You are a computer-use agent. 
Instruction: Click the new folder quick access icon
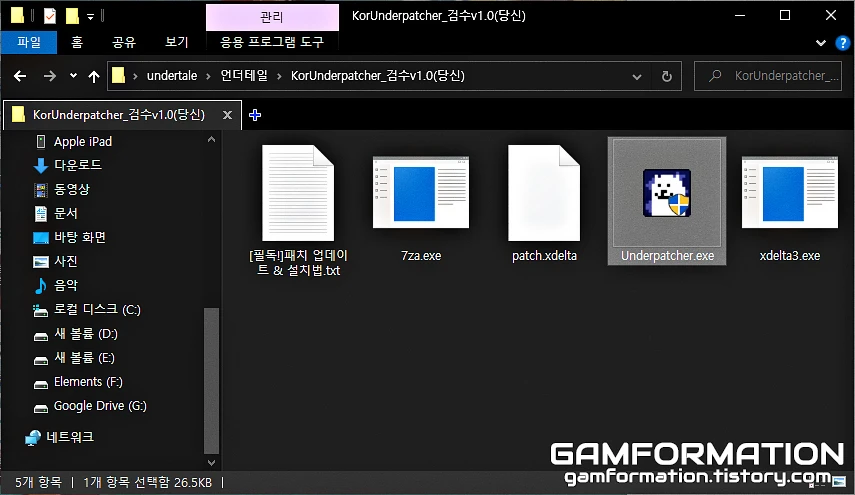73,16
